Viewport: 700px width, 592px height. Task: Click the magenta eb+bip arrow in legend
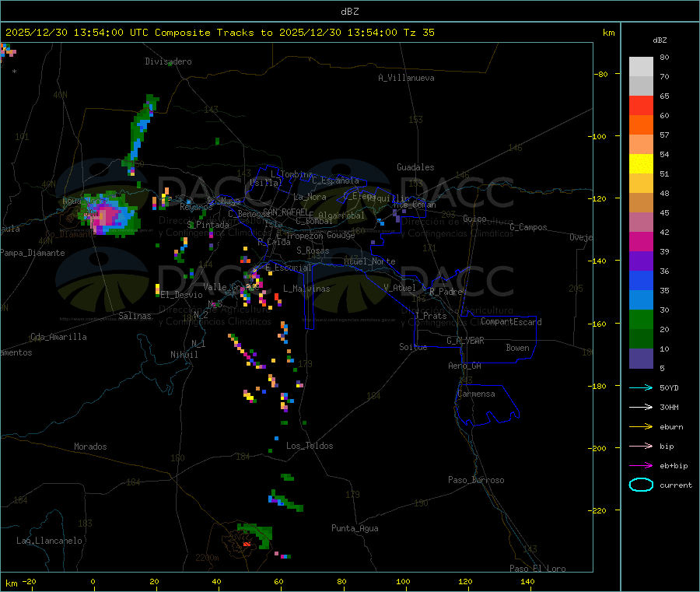(x=641, y=466)
